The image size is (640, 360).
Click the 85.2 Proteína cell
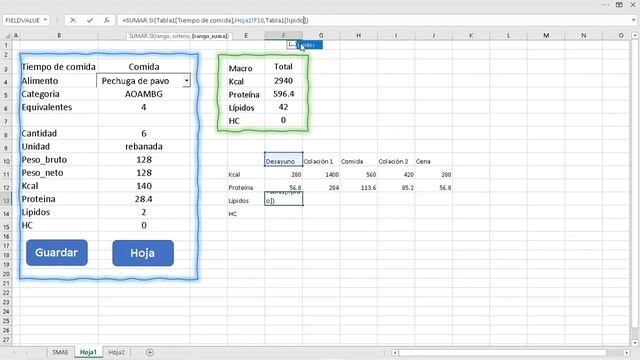coord(396,187)
